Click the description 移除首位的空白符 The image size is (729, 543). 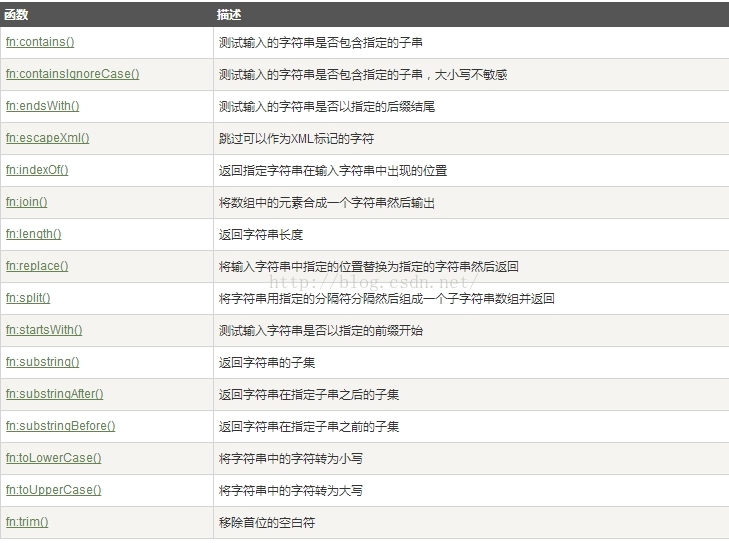coord(267,523)
